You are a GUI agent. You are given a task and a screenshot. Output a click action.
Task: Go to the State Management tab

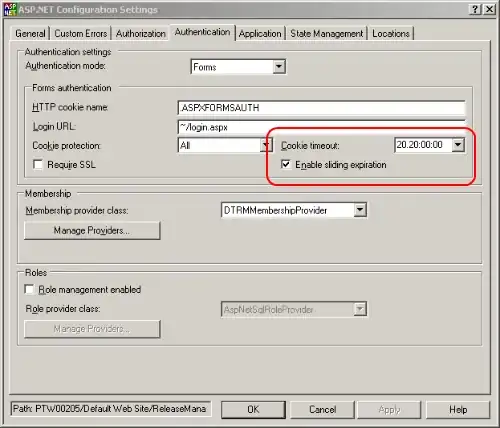click(x=327, y=34)
